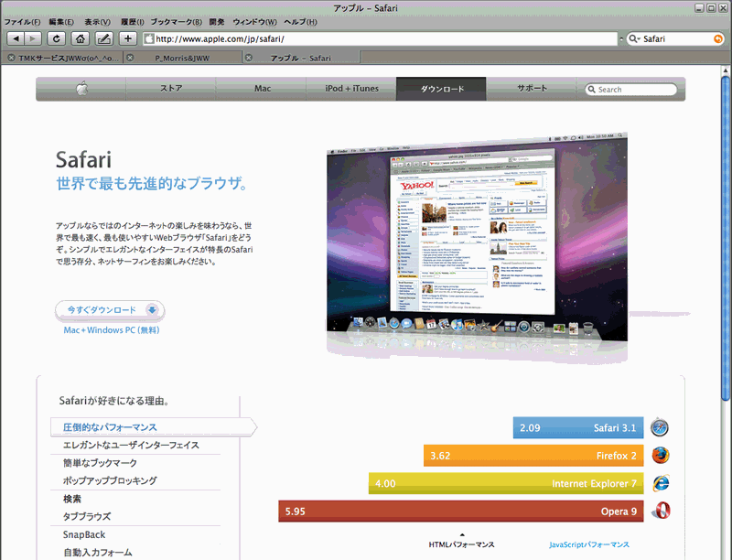Image resolution: width=732 pixels, height=560 pixels.
Task: Click the Safari compass icon beside the blue bar
Action: [x=659, y=427]
